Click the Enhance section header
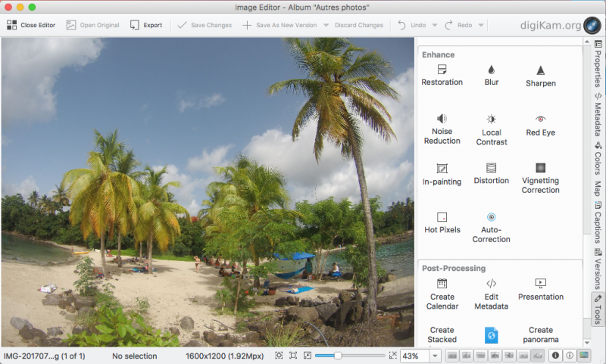The image size is (606, 364). (439, 54)
